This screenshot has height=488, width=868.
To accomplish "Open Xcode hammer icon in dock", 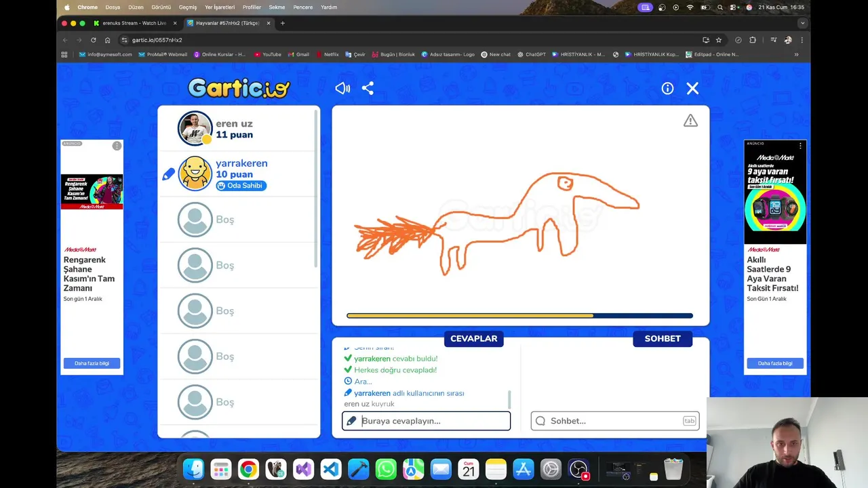I will [x=358, y=469].
